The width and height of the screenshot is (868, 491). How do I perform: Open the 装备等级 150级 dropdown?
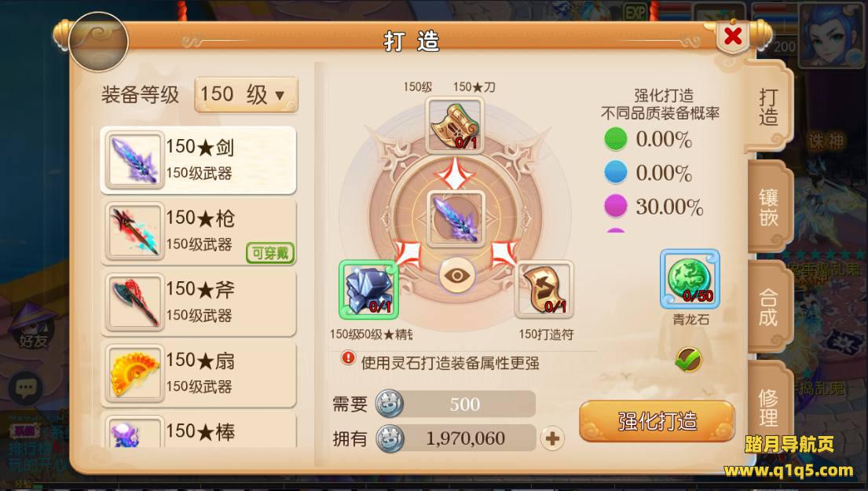tap(246, 94)
